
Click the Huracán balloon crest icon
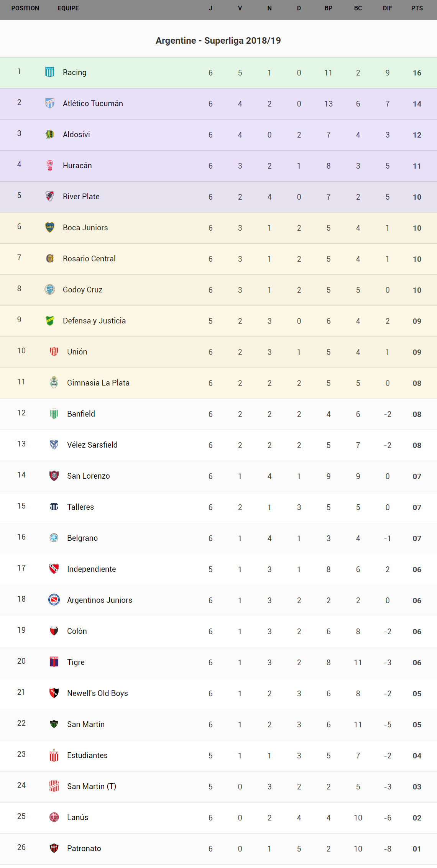(x=50, y=165)
